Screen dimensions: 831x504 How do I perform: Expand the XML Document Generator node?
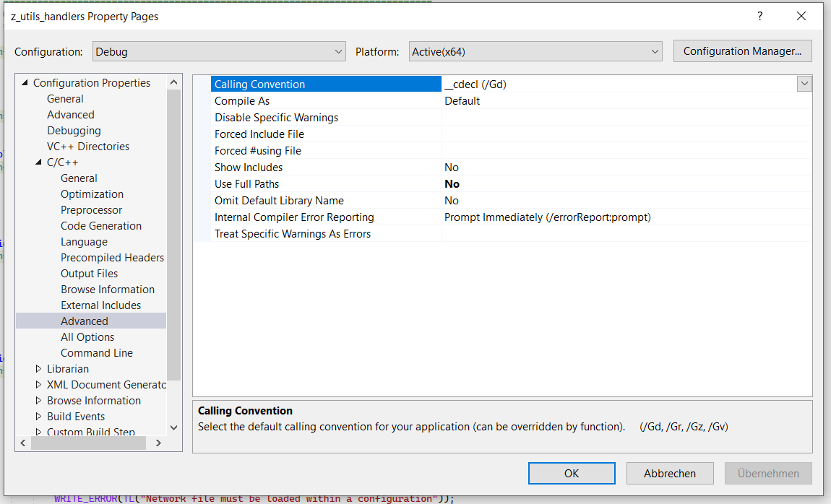coord(40,384)
